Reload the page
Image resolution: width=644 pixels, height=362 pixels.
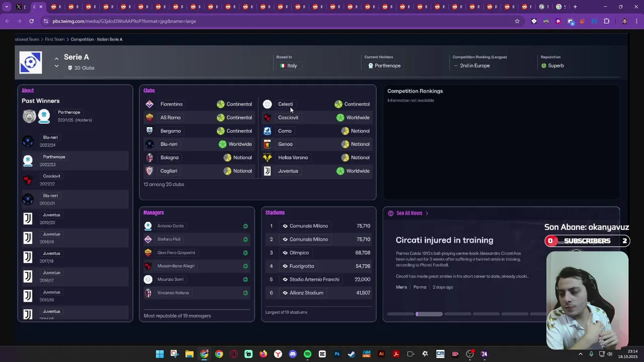pyautogui.click(x=31, y=21)
